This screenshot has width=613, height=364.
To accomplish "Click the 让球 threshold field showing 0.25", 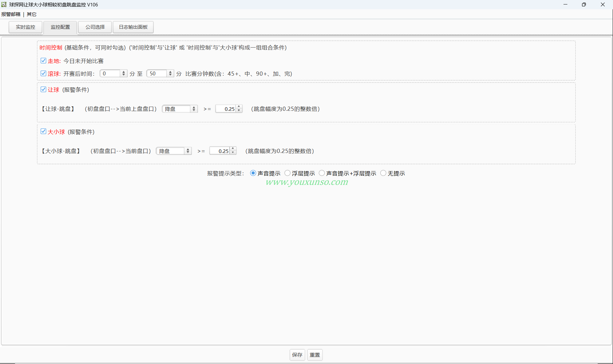I will tap(226, 109).
